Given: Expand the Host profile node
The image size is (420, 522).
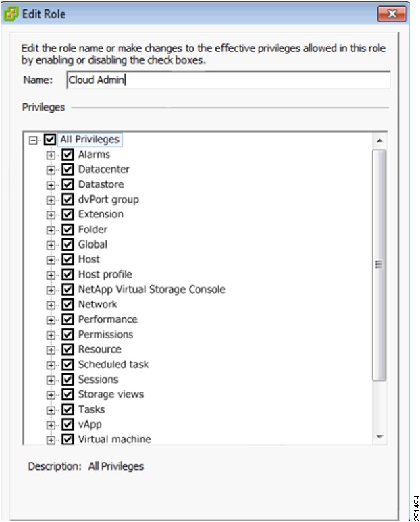Looking at the screenshot, I should pos(51,275).
